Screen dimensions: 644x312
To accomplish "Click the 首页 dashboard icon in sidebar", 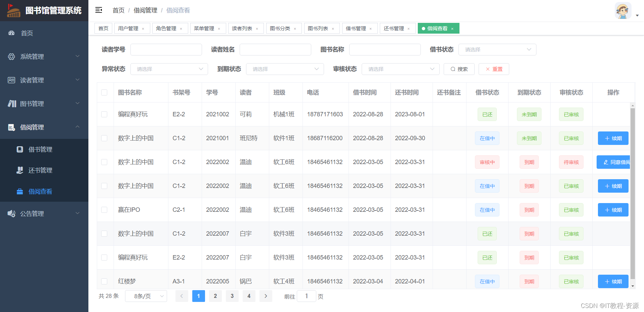I will (x=11, y=33).
